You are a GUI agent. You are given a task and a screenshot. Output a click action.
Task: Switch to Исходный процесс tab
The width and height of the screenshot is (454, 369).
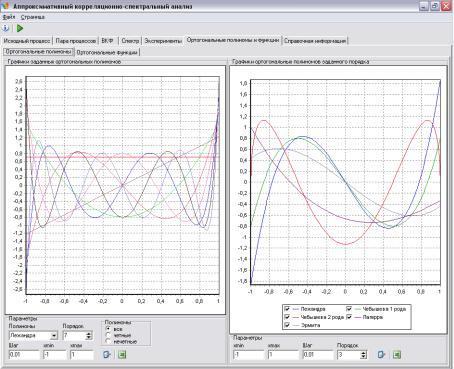click(27, 41)
